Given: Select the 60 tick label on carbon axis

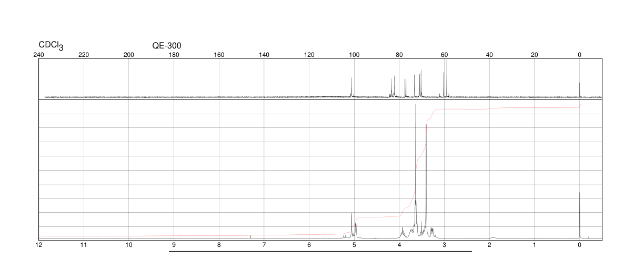Looking at the screenshot, I should coord(445,55).
